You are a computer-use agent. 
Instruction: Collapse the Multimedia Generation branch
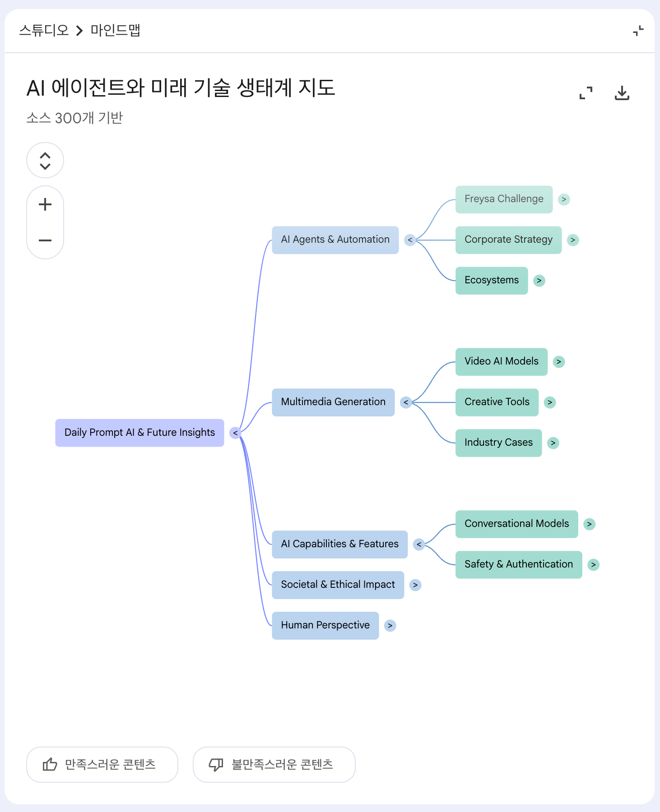(406, 402)
